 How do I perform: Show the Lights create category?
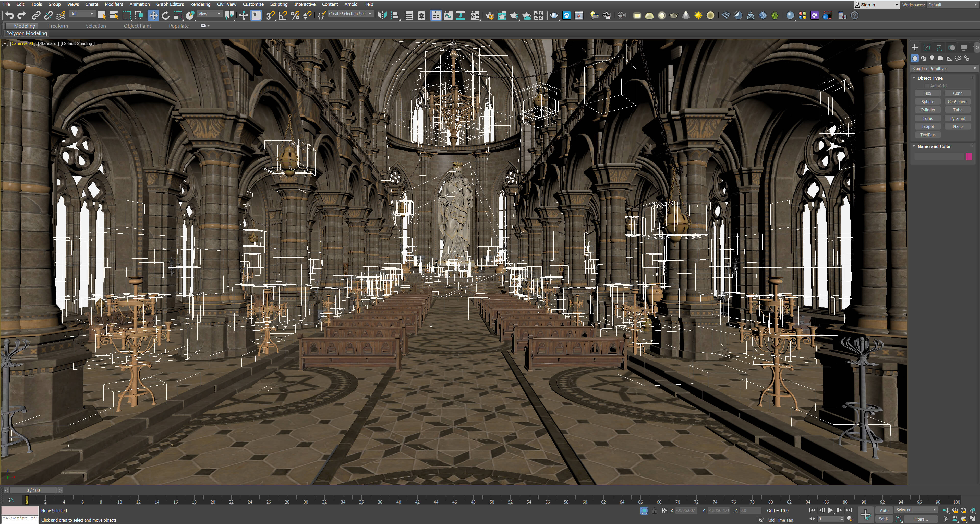click(x=932, y=58)
